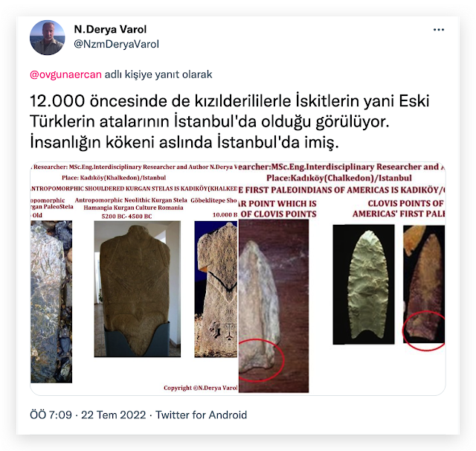Open the Hamangia Kurgan stela photo
The width and height of the screenshot is (476, 451).
tap(137, 289)
